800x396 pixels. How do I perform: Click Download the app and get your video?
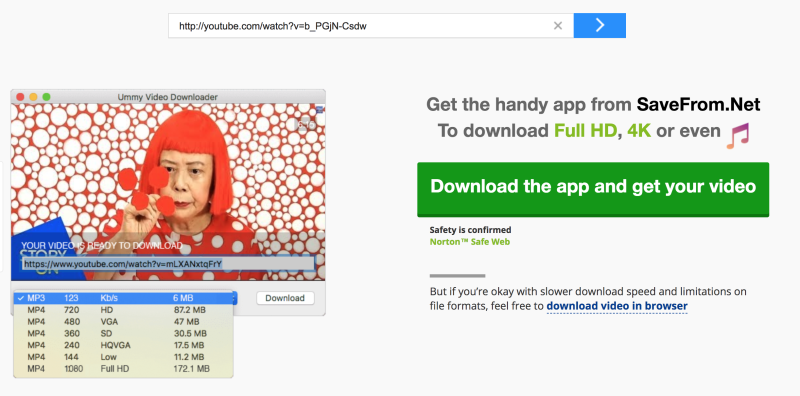tap(593, 189)
